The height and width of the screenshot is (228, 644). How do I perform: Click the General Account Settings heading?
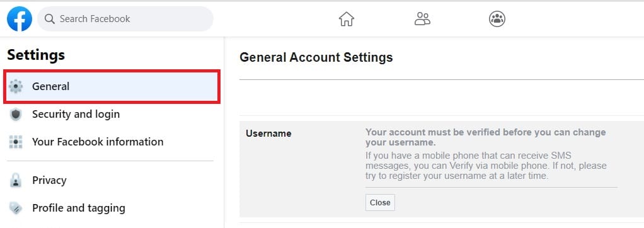click(x=316, y=57)
